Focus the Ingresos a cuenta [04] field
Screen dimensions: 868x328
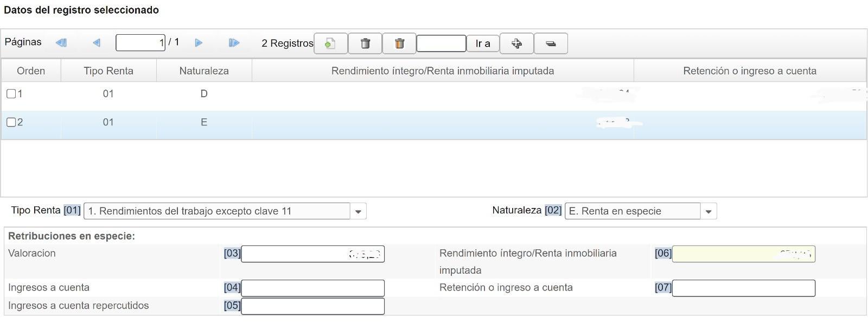click(x=312, y=288)
